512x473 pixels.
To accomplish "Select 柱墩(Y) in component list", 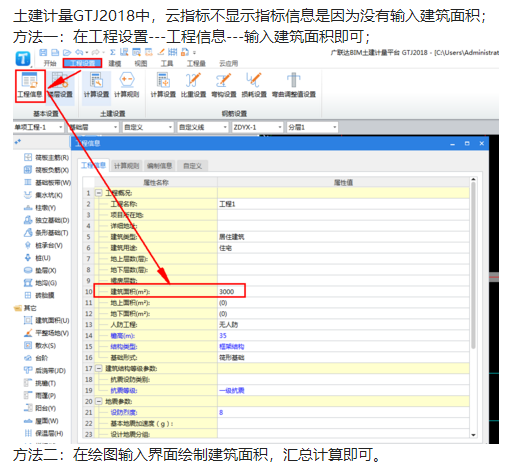I will pos(40,208).
